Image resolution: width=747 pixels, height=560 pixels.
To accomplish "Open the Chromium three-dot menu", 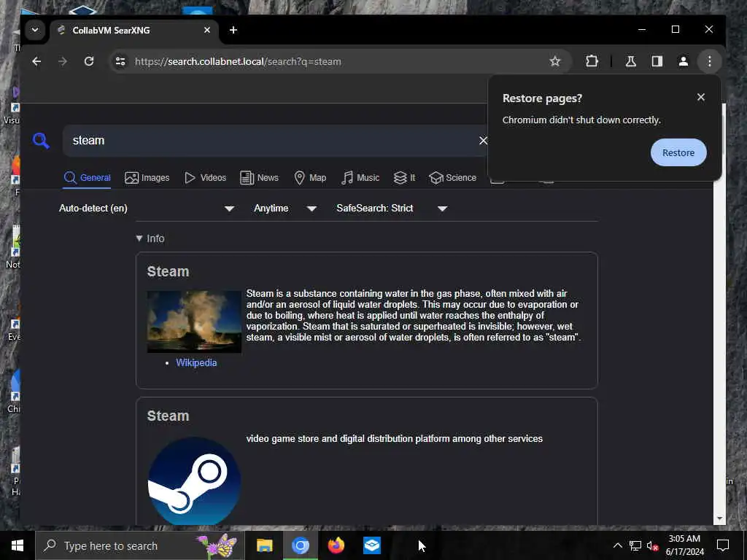I will [709, 61].
